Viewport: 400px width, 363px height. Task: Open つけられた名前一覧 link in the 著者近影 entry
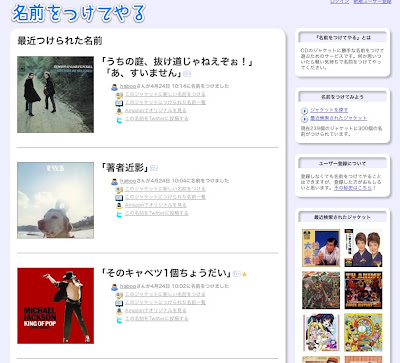point(165,197)
